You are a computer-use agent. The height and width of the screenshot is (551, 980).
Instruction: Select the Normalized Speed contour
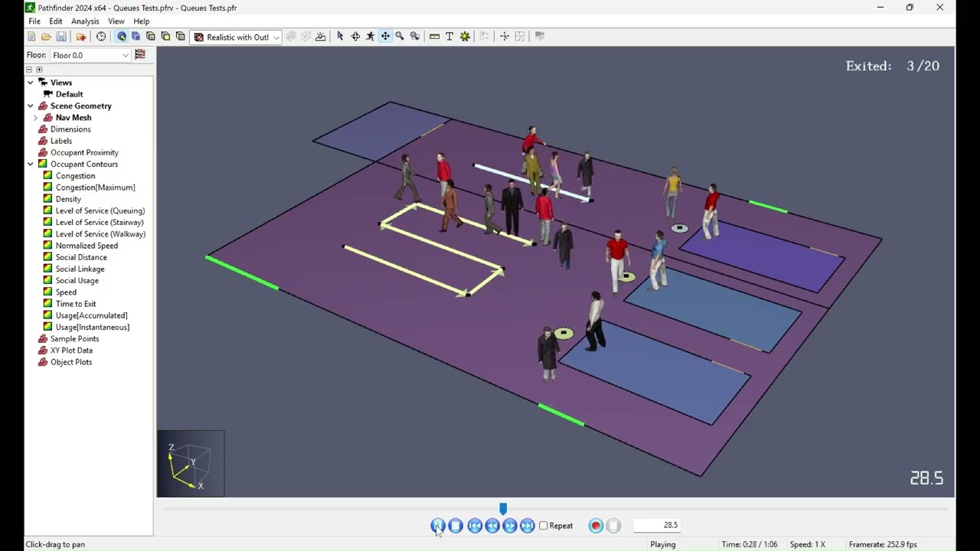point(87,246)
